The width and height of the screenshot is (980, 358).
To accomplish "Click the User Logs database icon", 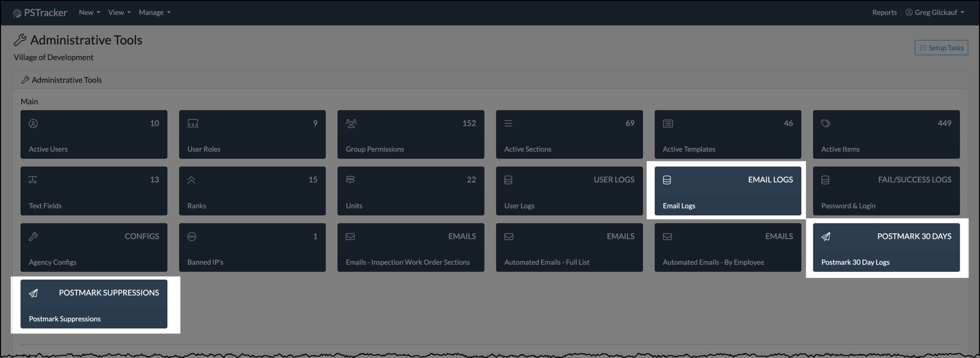I will 508,180.
